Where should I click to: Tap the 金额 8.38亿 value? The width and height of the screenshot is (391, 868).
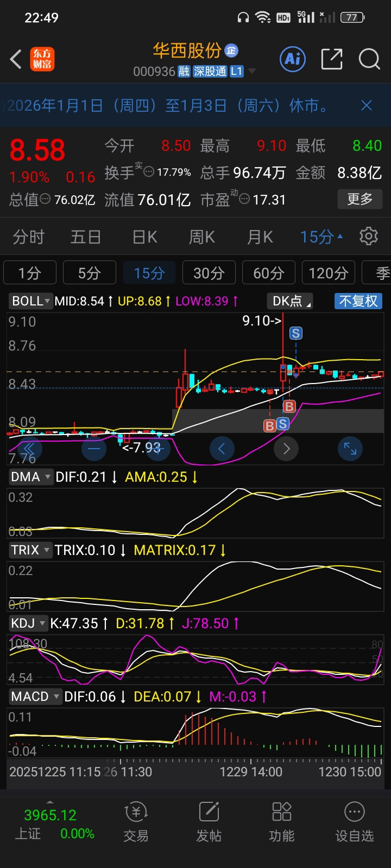(x=360, y=173)
